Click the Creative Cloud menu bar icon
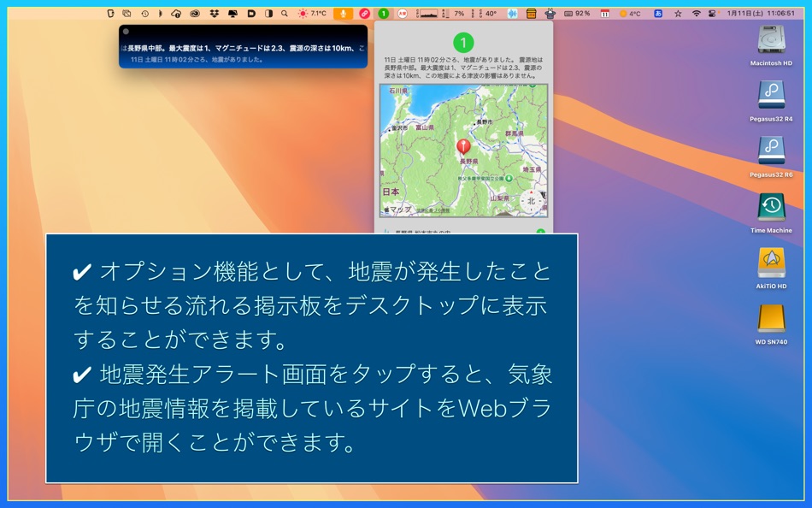The height and width of the screenshot is (508, 812). coord(195,14)
